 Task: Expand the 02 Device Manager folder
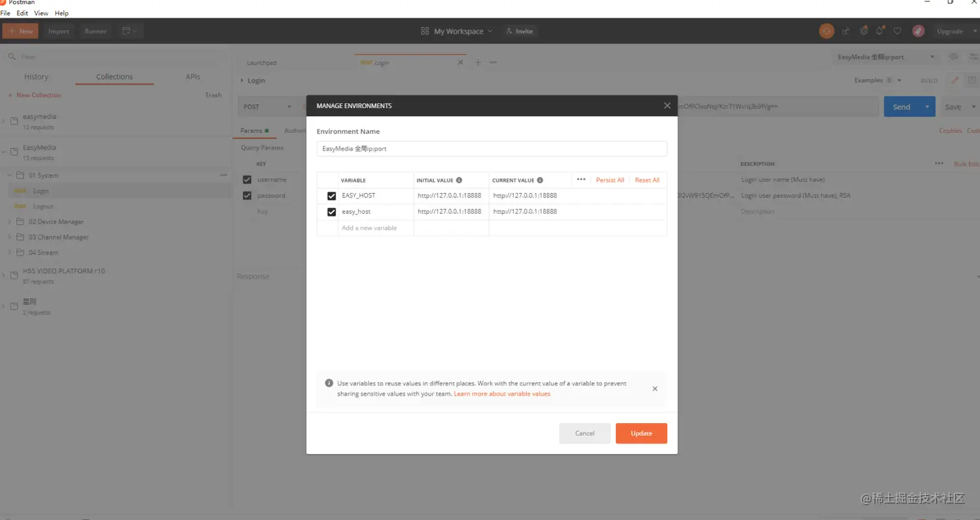[x=9, y=221]
